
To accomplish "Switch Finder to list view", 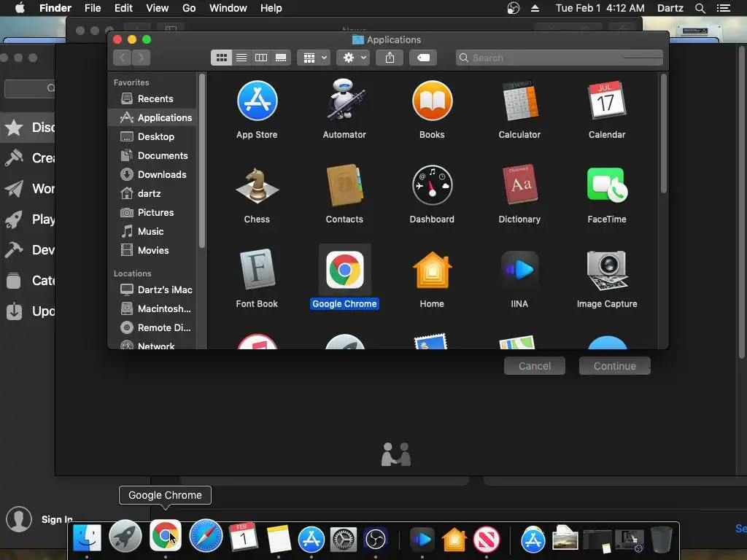I will pyautogui.click(x=241, y=58).
